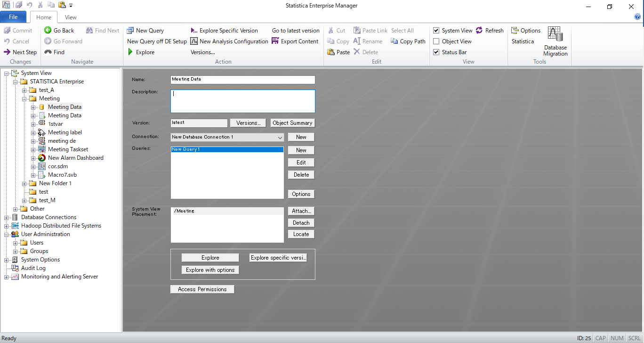The width and height of the screenshot is (644, 343).
Task: Click the Refresh icon
Action: tap(479, 30)
